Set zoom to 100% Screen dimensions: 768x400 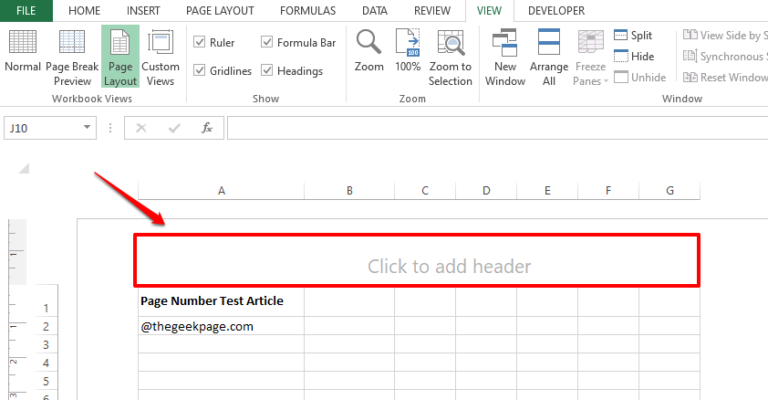(408, 51)
